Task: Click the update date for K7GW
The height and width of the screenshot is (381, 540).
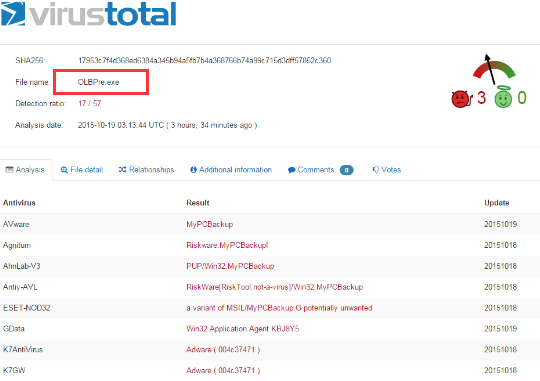Action: coord(500,370)
